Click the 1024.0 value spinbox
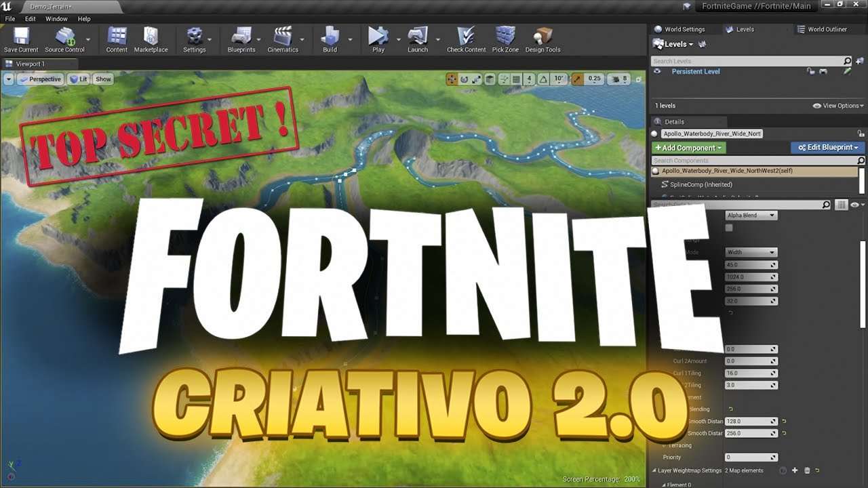868x488 pixels. (x=751, y=277)
